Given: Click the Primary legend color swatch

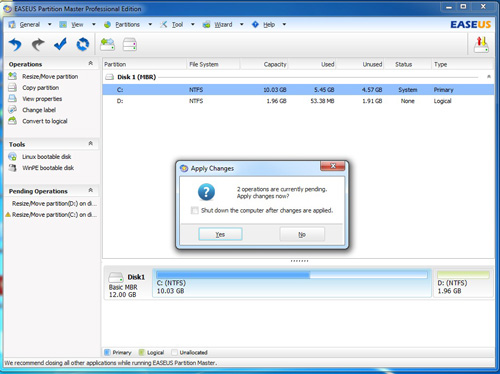Looking at the screenshot, I should (107, 352).
